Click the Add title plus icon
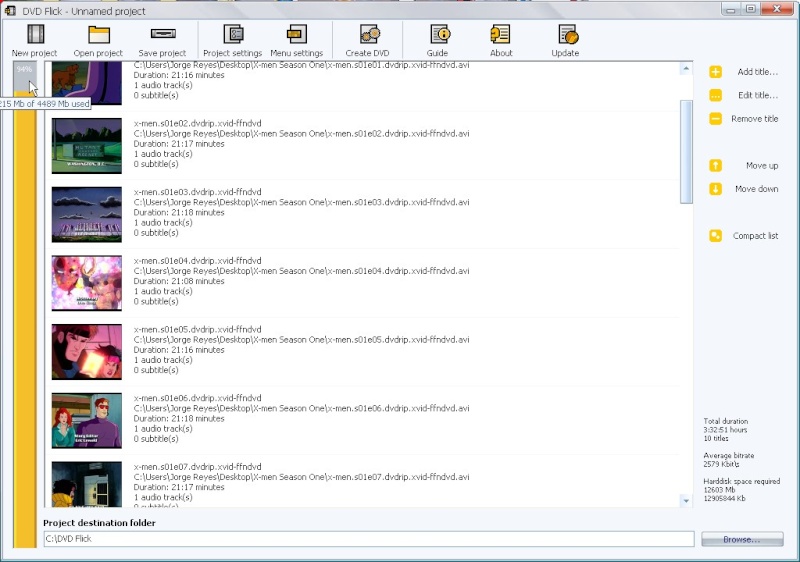The height and width of the screenshot is (562, 800). coord(715,72)
